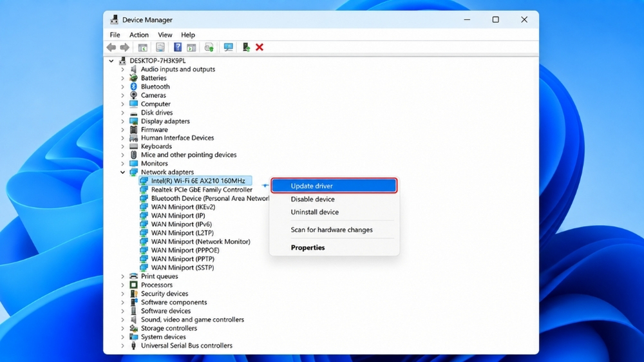Collapse the DESKTOP-7H3K9PL root node
Screen dimensions: 644x362
pos(111,61)
